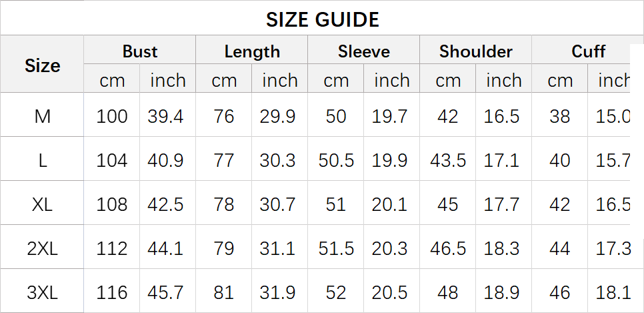Click the L size row label
This screenshot has width=644, height=313.
(x=43, y=160)
